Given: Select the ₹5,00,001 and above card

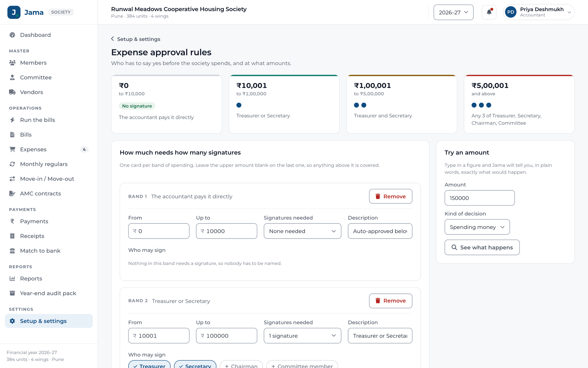Looking at the screenshot, I should [519, 104].
